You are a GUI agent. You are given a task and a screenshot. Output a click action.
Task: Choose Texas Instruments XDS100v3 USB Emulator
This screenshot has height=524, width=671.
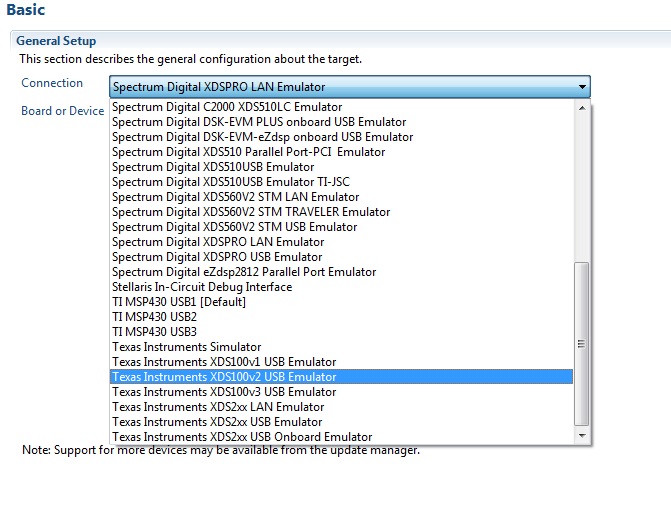click(341, 392)
